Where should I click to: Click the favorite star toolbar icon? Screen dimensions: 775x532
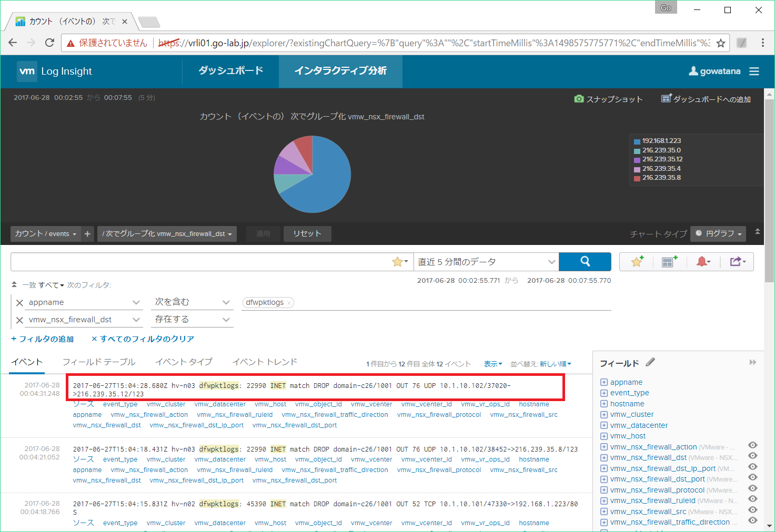tap(637, 262)
